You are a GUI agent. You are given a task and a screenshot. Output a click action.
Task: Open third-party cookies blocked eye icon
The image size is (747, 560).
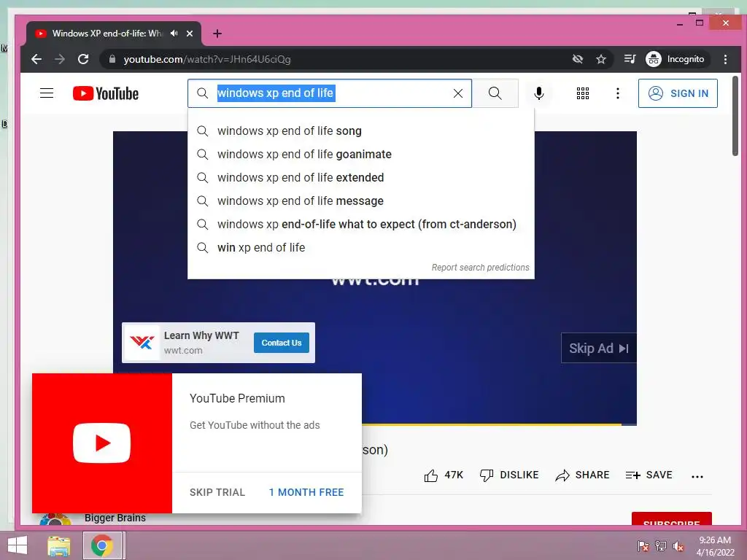click(578, 59)
